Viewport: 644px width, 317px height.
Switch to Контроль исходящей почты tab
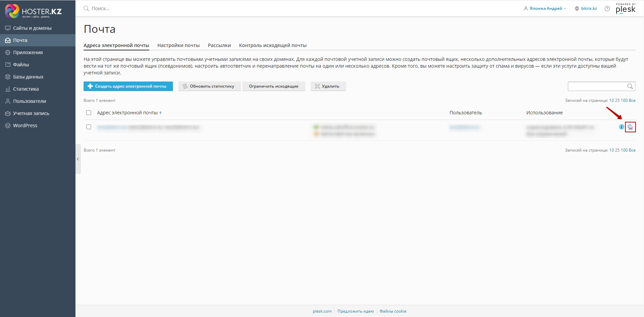tap(273, 45)
